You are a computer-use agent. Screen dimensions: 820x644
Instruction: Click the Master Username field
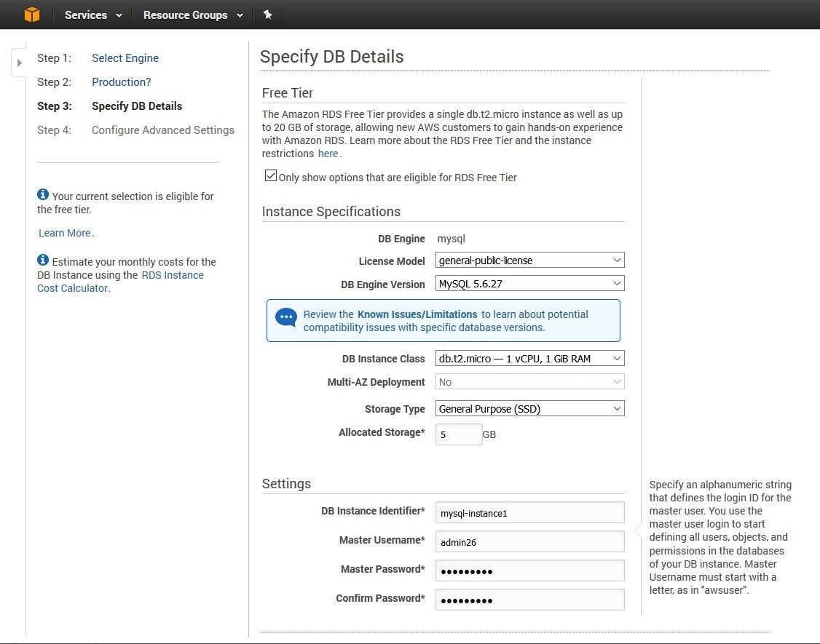point(529,541)
